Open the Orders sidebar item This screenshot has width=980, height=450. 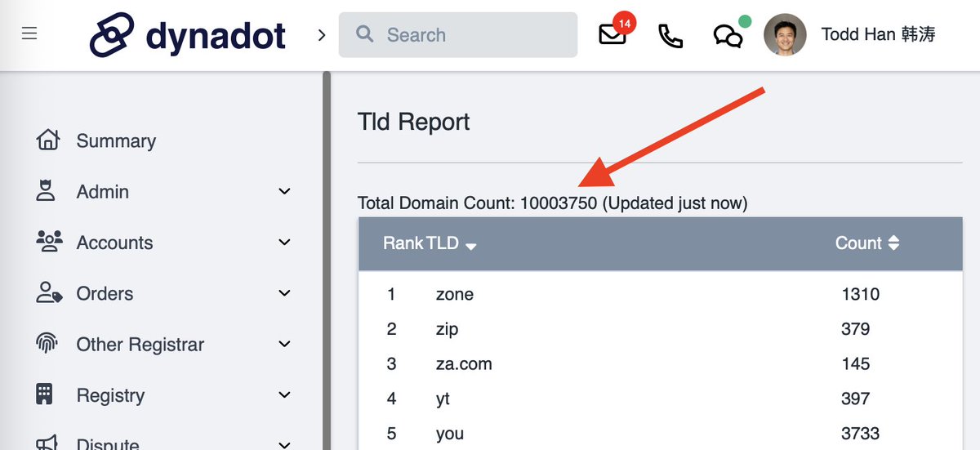tap(105, 293)
